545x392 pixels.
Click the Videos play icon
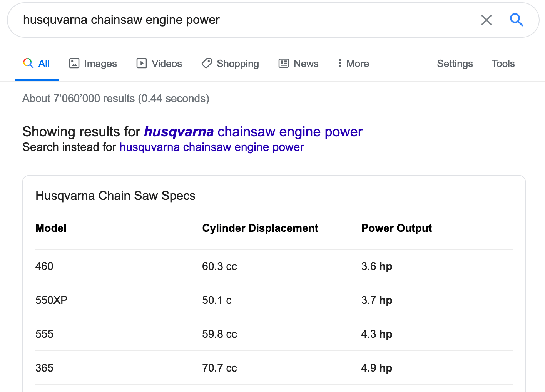tap(141, 63)
